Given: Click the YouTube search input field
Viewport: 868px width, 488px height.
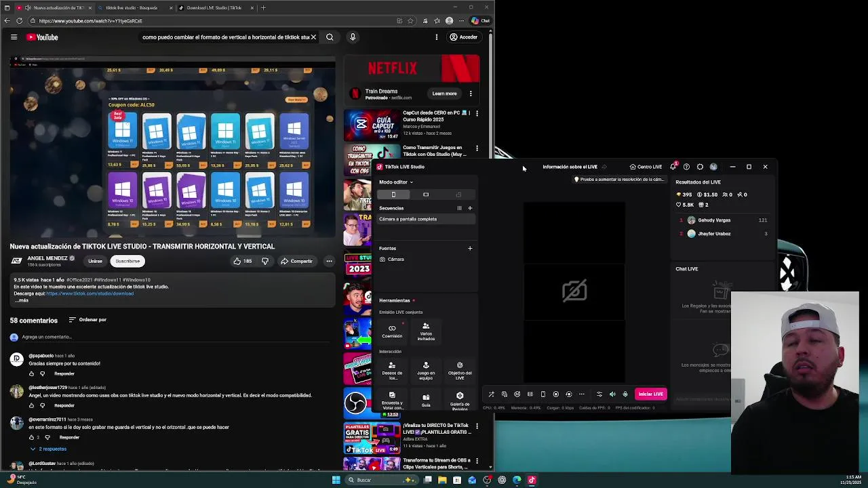Looking at the screenshot, I should point(225,37).
